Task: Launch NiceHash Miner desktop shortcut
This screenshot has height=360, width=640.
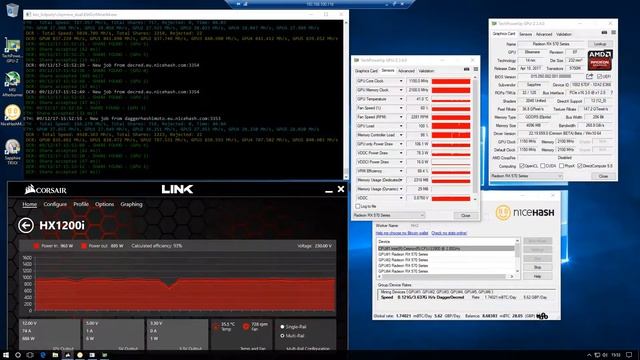Action: pyautogui.click(x=12, y=115)
